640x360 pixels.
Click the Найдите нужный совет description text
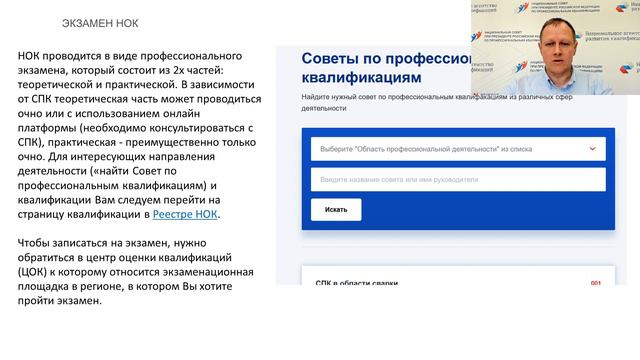437,102
